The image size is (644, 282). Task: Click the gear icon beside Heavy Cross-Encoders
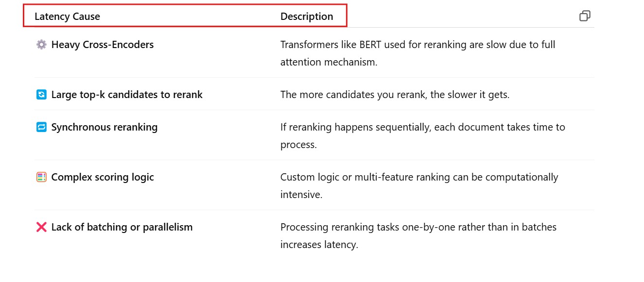click(x=41, y=45)
